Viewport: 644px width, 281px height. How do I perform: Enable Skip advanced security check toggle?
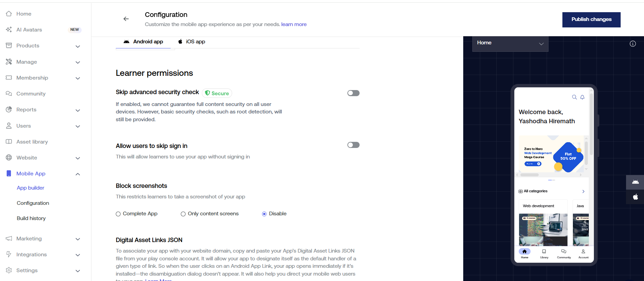pos(353,93)
